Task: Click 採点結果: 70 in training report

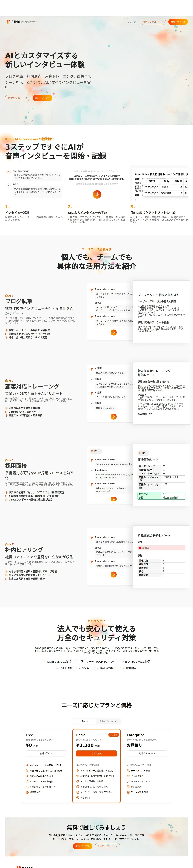Action: coord(145,414)
